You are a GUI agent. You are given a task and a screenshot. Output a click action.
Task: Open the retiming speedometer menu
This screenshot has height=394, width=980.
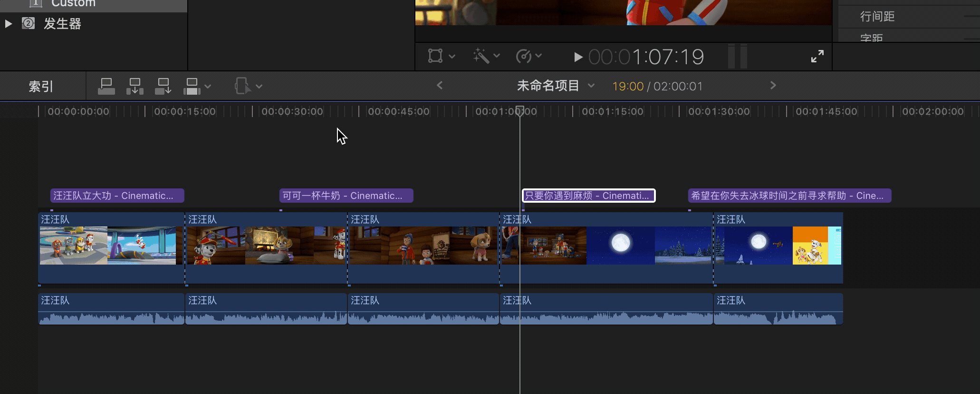524,56
